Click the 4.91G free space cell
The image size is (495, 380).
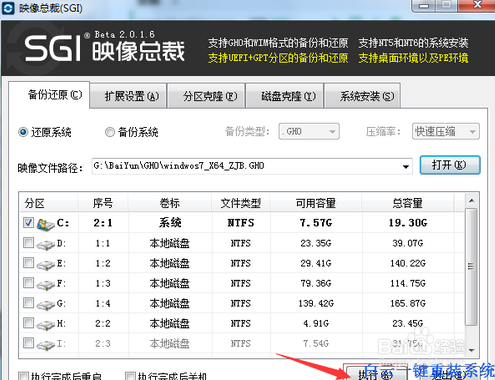click(x=316, y=323)
